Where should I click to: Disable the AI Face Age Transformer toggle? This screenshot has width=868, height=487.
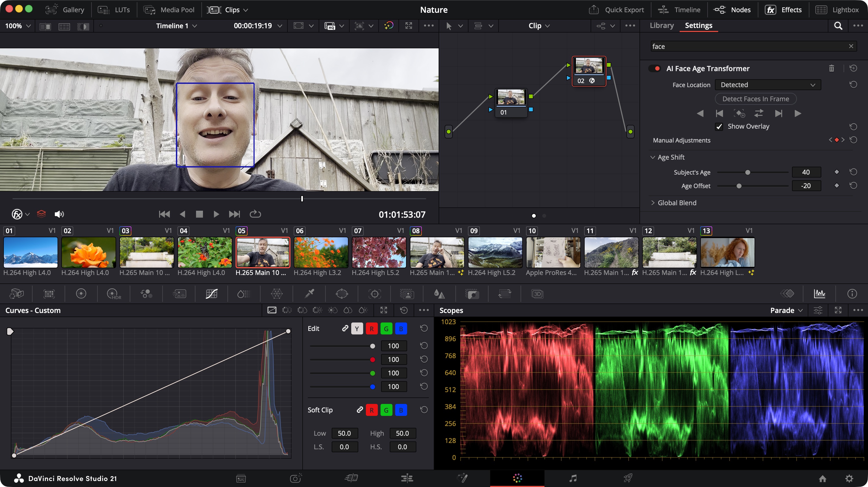coord(655,68)
